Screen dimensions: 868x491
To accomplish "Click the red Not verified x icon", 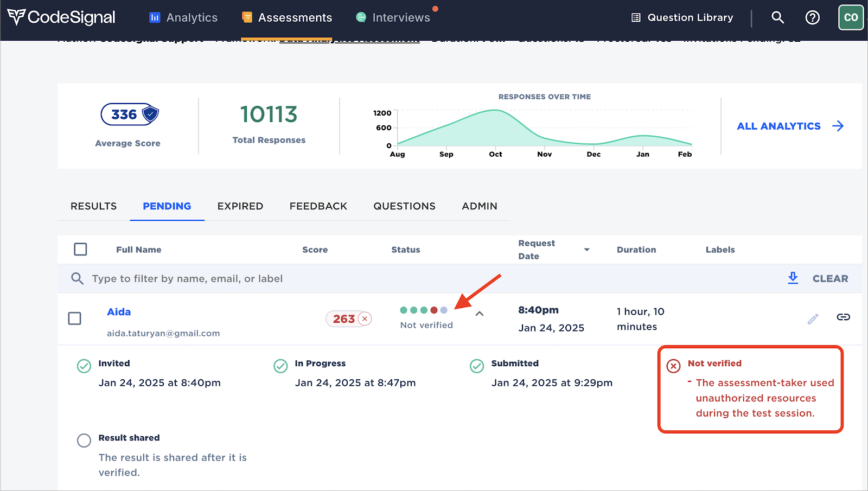I will pyautogui.click(x=673, y=366).
